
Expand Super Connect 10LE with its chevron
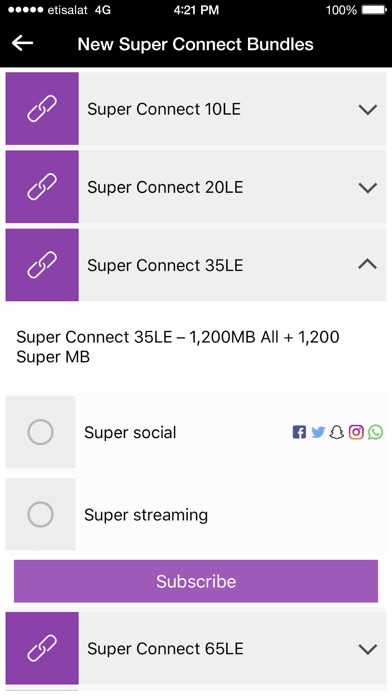point(368,109)
